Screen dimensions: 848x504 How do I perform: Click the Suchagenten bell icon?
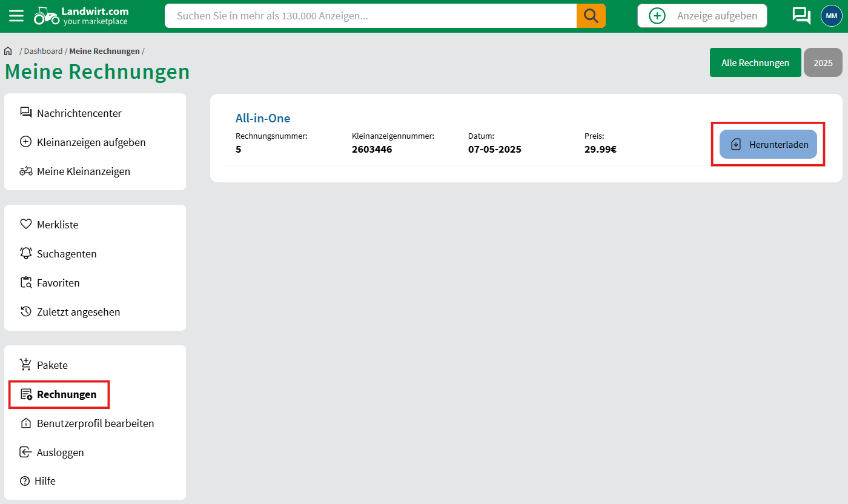point(25,254)
